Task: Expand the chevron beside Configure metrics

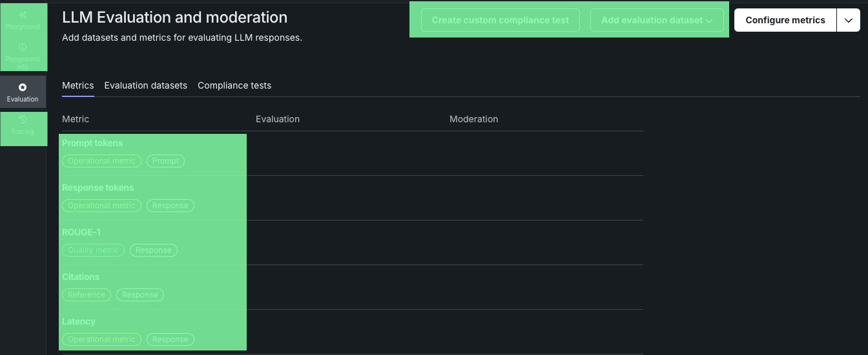Action: (x=849, y=20)
